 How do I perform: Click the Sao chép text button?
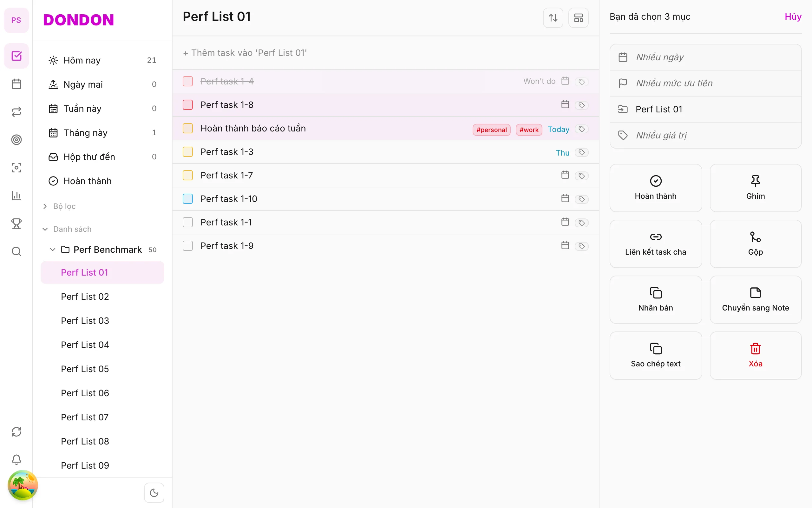(x=656, y=356)
